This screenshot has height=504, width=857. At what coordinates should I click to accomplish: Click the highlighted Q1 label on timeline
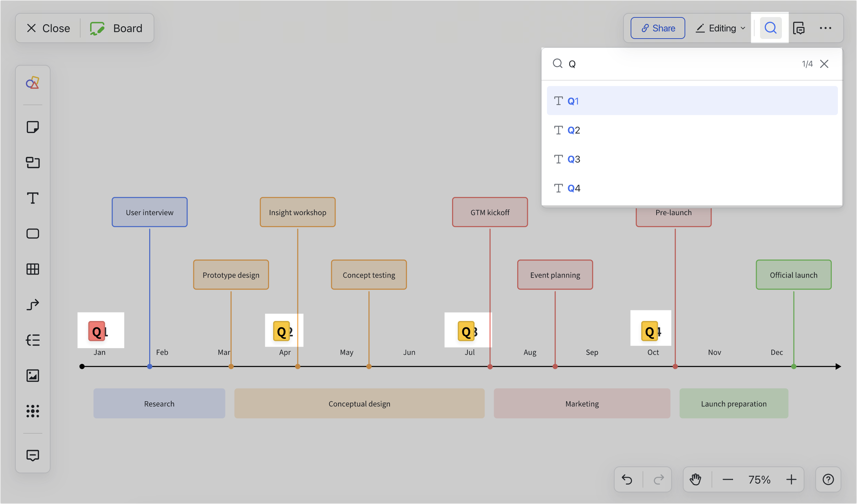pyautogui.click(x=98, y=331)
